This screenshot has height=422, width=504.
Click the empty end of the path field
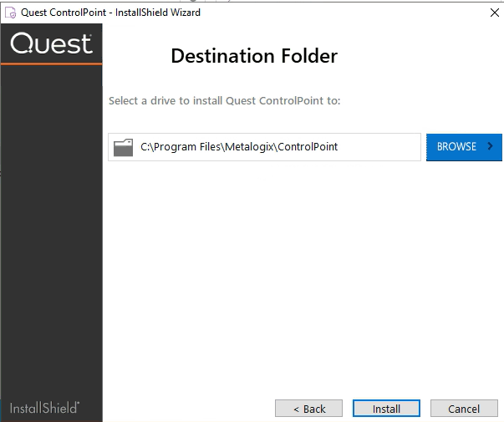384,147
